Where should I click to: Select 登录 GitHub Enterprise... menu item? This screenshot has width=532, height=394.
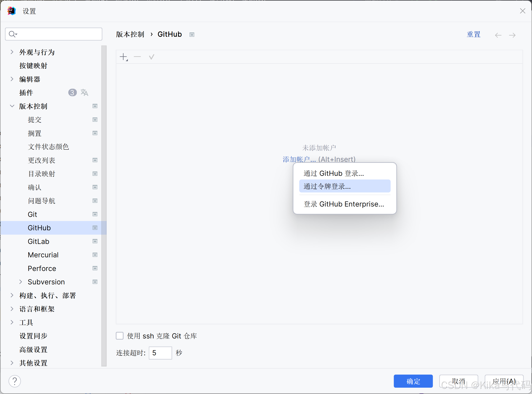click(344, 204)
